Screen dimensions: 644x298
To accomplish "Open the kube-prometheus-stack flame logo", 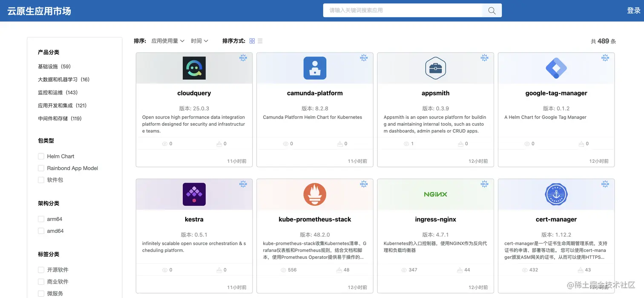I will (315, 194).
